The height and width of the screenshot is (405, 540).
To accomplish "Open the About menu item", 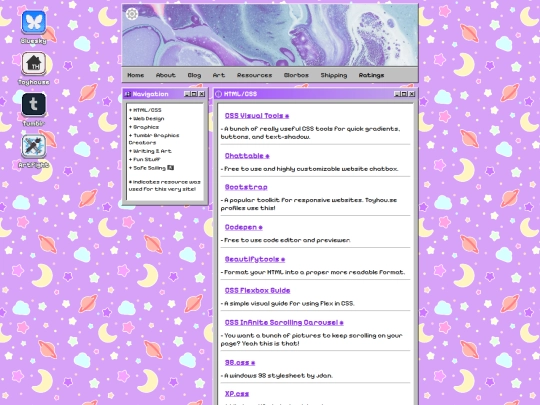I will (x=166, y=75).
